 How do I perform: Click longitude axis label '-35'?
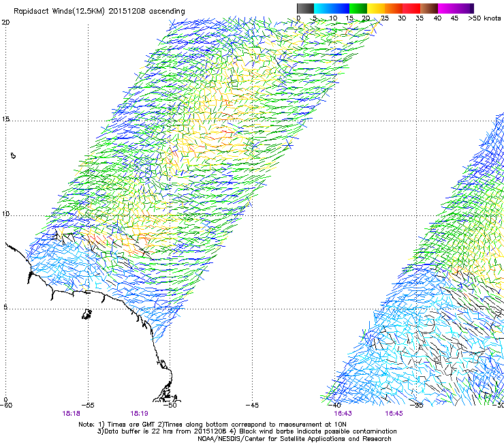(x=417, y=406)
